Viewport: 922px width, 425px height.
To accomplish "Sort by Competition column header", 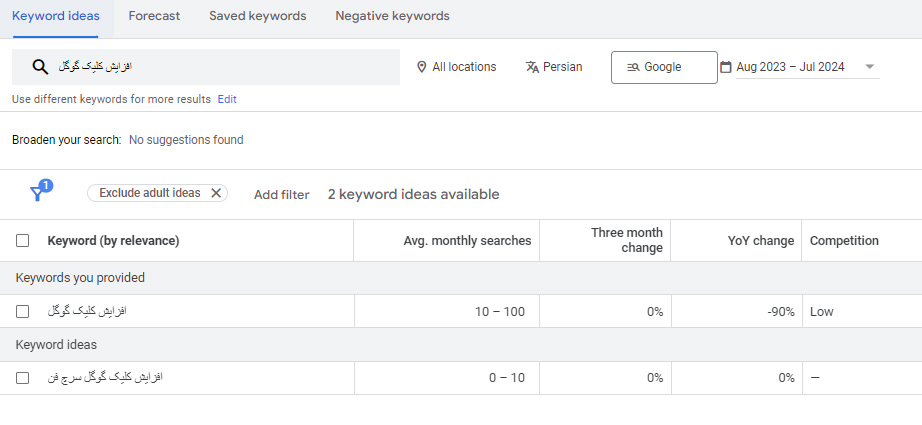I will pos(844,240).
